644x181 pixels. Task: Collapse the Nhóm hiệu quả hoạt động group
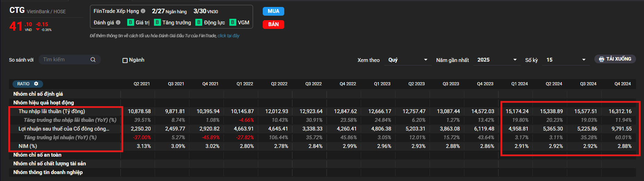(43, 103)
